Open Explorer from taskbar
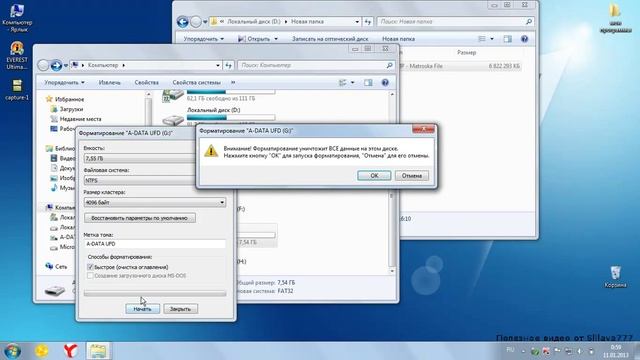The image size is (640, 360). coord(98,351)
